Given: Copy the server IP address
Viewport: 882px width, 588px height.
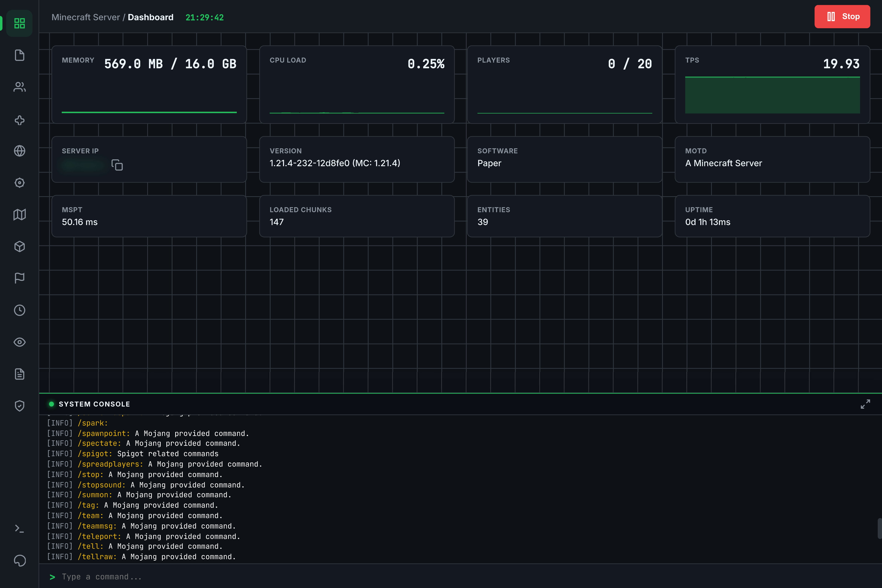Looking at the screenshot, I should [117, 165].
